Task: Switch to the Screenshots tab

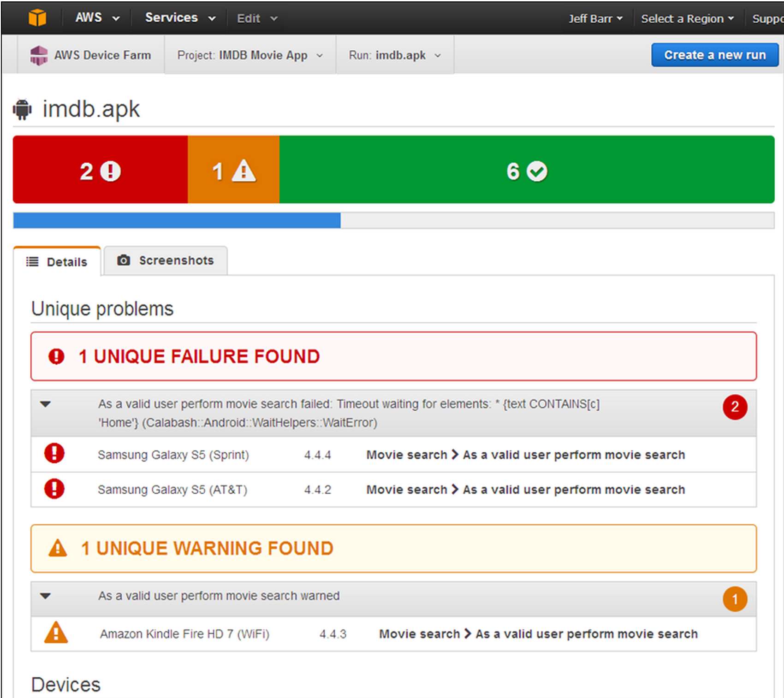Action: pos(166,260)
